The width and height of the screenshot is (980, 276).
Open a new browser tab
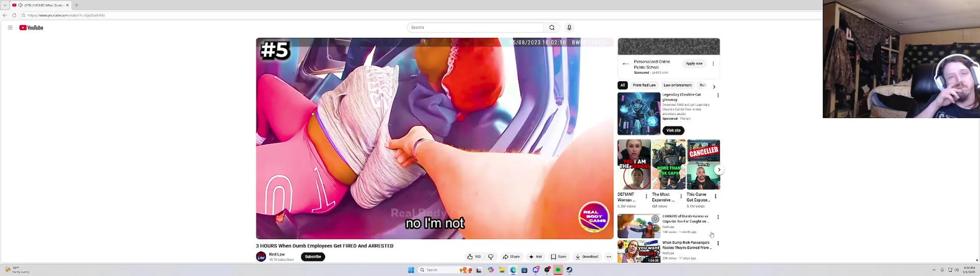[77, 5]
